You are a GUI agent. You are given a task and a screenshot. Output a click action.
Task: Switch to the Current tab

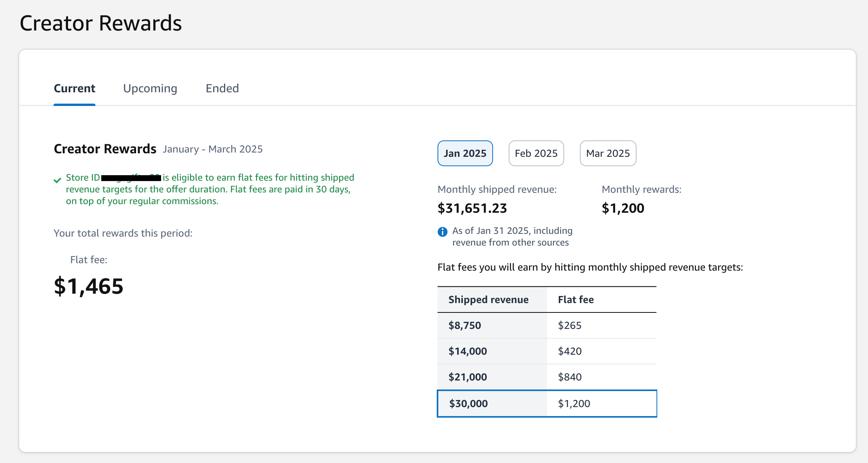pyautogui.click(x=74, y=88)
